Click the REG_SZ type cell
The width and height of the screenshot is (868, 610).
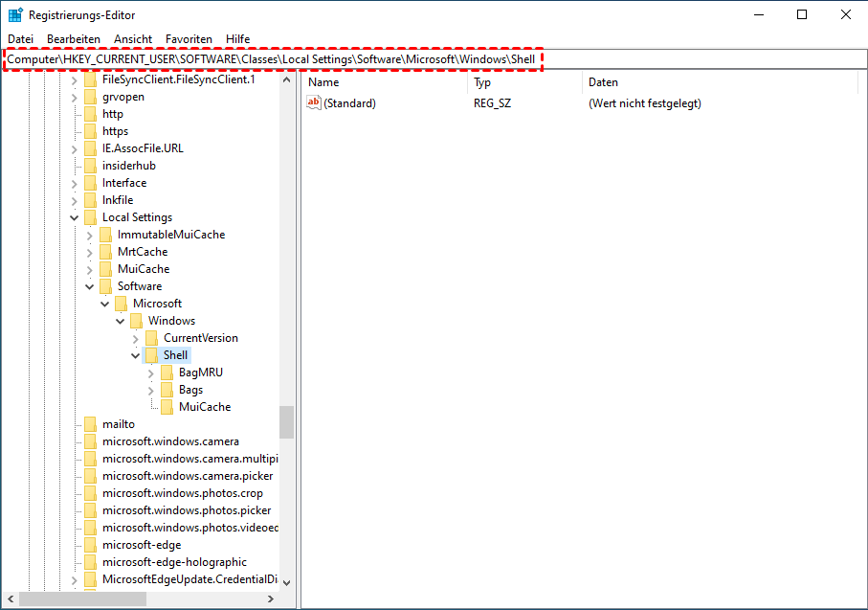coord(492,103)
